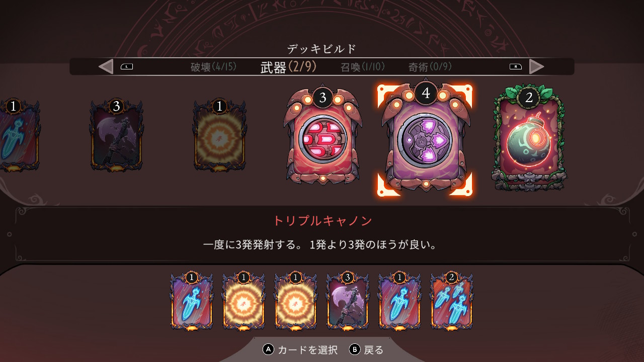
Task: Click second explosion card in deck row
Action: [x=295, y=301]
